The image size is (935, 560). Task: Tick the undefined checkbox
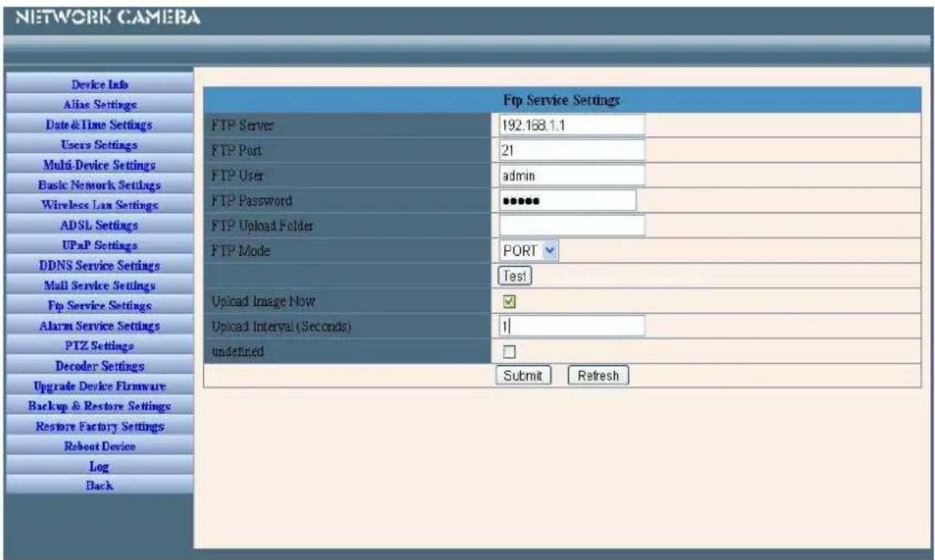508,352
